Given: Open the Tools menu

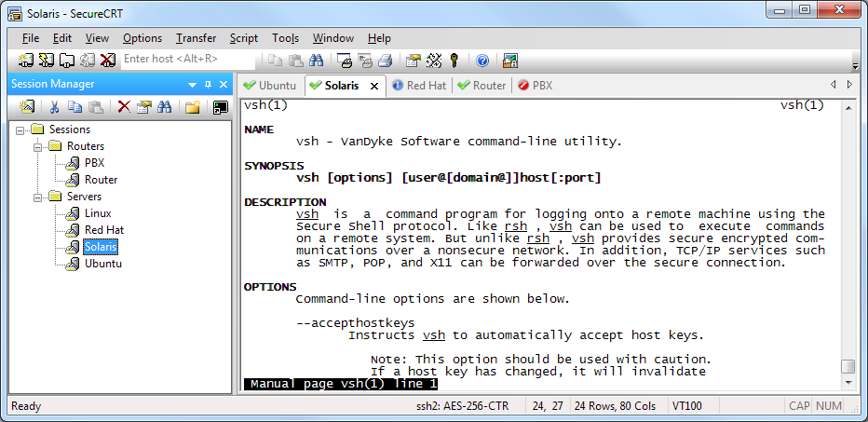Looking at the screenshot, I should [285, 38].
